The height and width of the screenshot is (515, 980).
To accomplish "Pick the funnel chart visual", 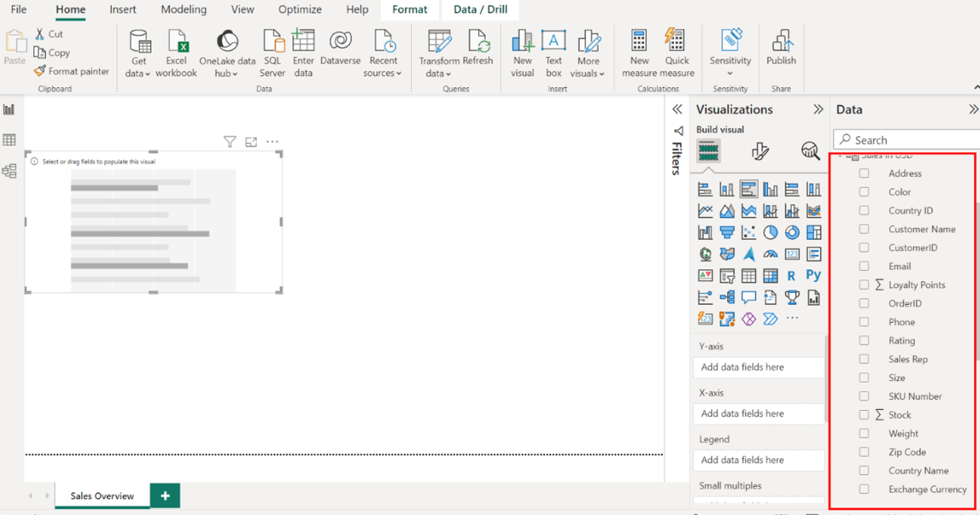I will click(727, 232).
